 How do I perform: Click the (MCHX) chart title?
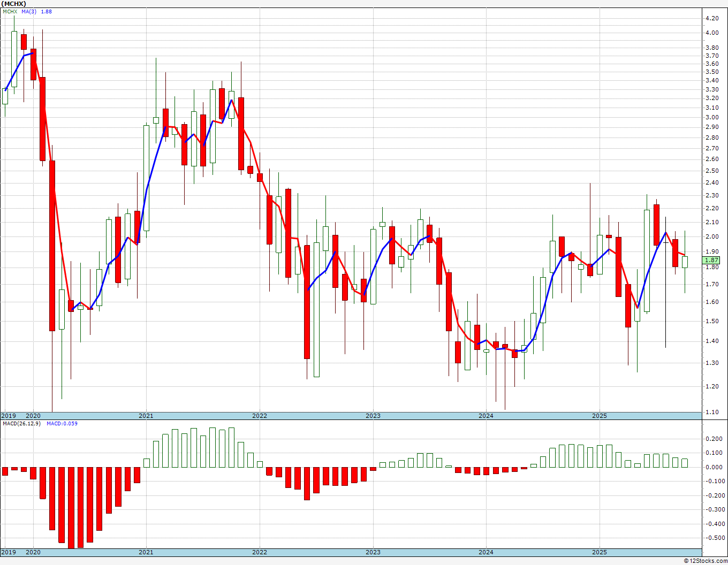click(13, 4)
